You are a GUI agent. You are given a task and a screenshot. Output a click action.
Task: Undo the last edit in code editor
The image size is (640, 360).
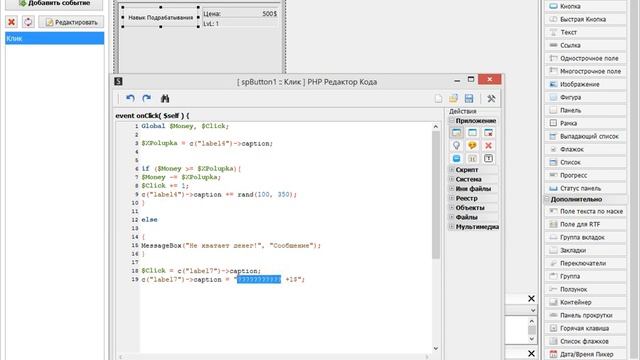[130, 98]
